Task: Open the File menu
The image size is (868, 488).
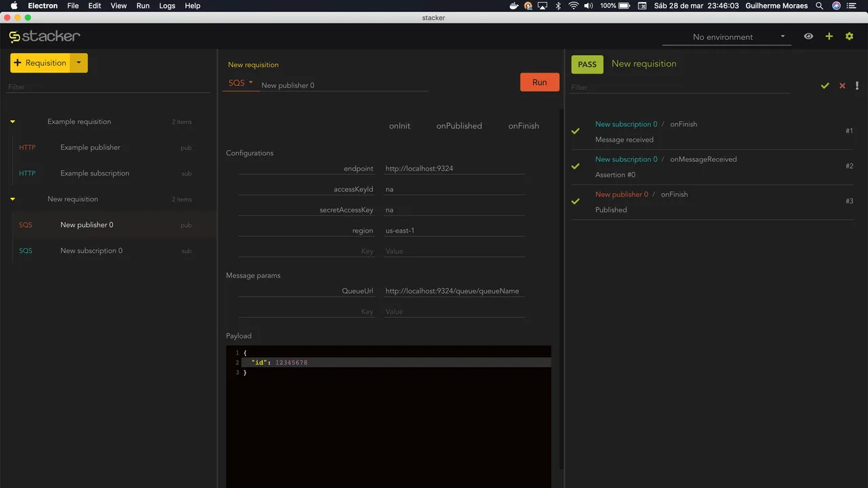Action: [x=73, y=5]
